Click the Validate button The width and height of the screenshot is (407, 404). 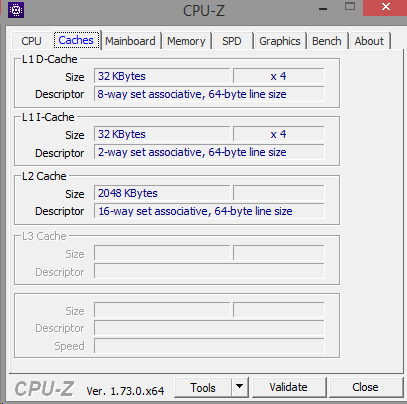289,387
